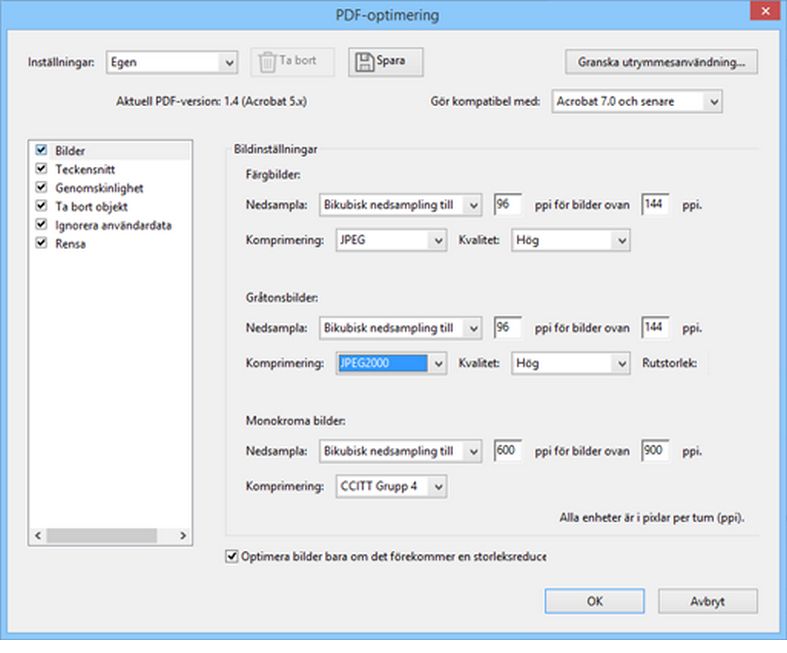Click Monokroma 600 ppi target field
The height and width of the screenshot is (653, 787).
click(507, 450)
